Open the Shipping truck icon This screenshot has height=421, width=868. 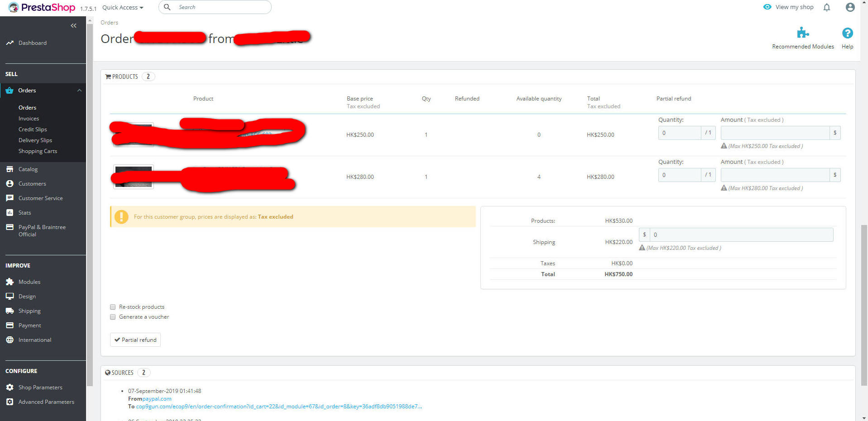[x=10, y=311]
